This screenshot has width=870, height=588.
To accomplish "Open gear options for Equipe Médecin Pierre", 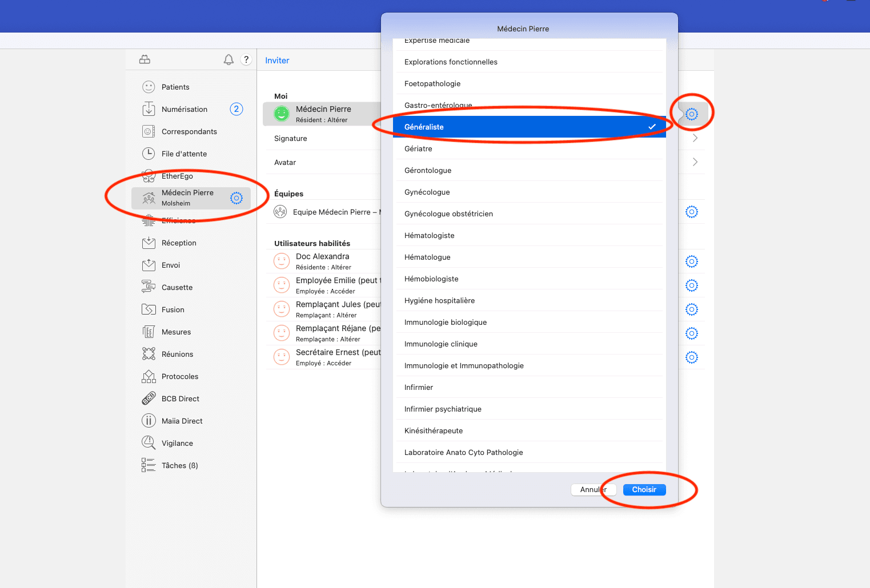I will [691, 212].
